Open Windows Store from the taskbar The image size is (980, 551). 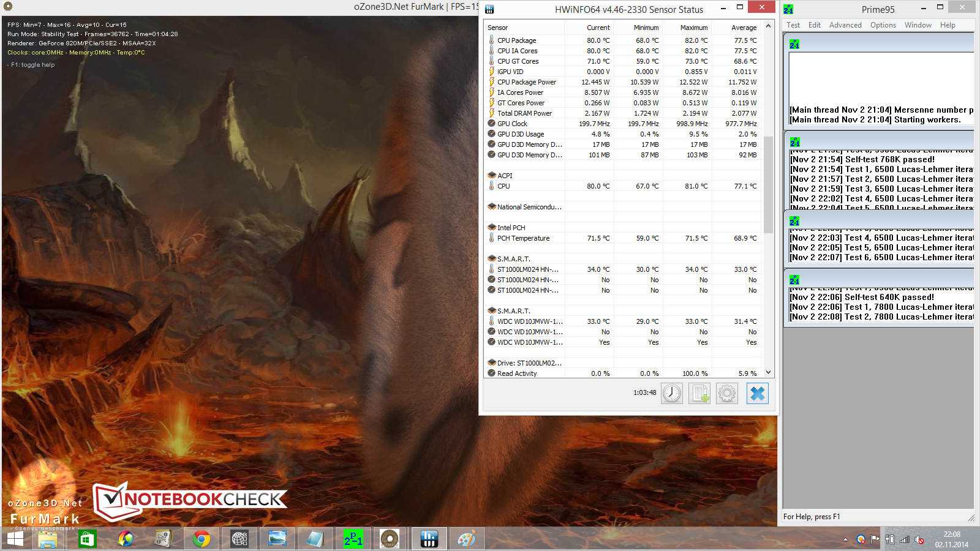pos(87,539)
